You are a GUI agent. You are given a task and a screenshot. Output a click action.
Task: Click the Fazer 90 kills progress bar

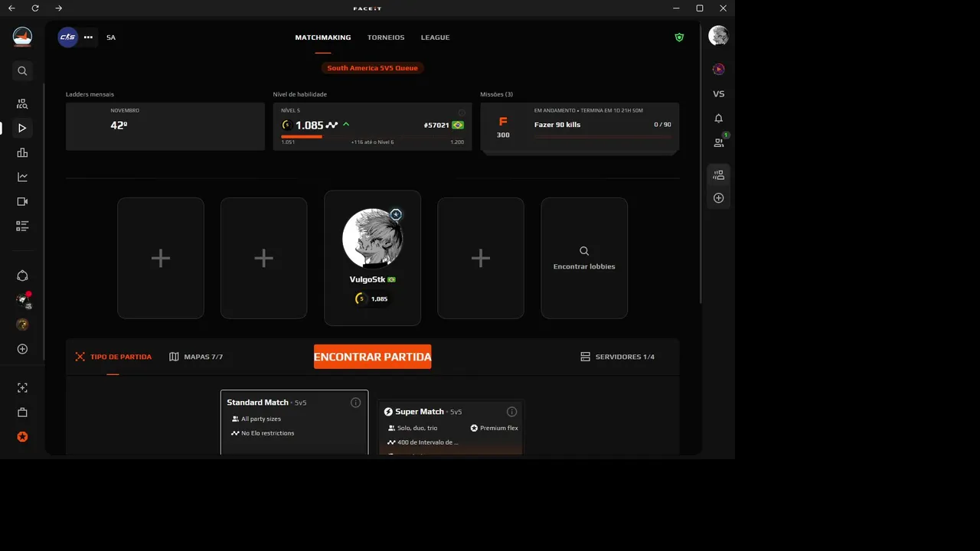[603, 137]
